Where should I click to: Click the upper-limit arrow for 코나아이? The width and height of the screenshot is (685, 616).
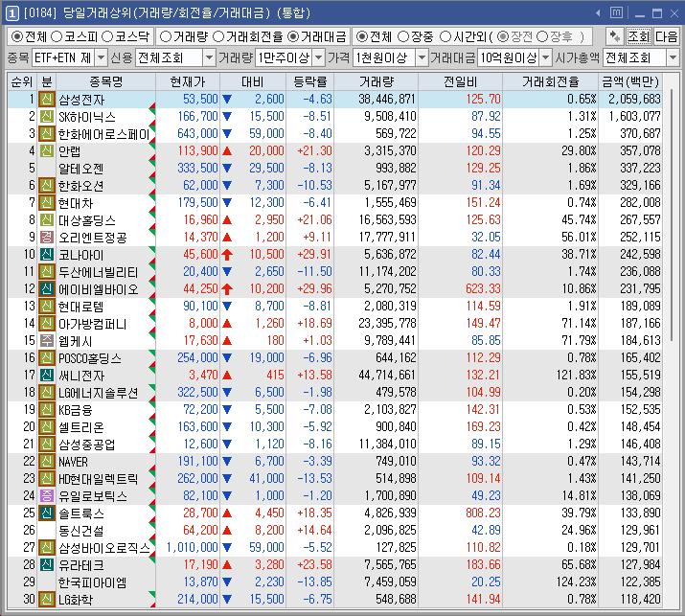click(227, 255)
